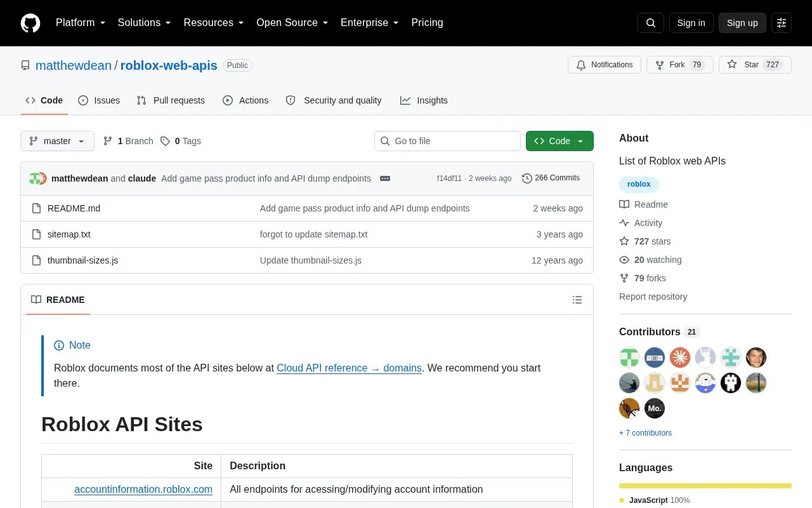This screenshot has height=508, width=812.
Task: Click the star icon to star repo
Action: (732, 65)
